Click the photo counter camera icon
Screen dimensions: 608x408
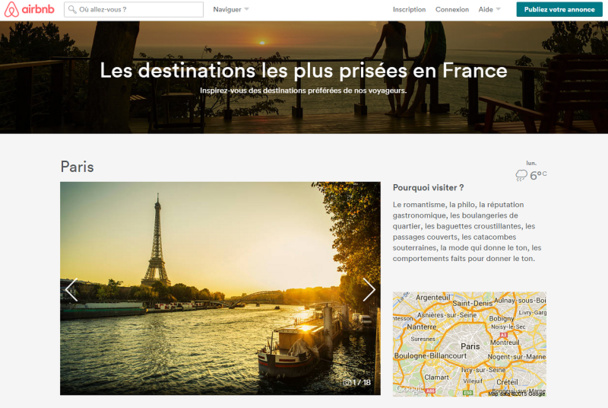[347, 382]
